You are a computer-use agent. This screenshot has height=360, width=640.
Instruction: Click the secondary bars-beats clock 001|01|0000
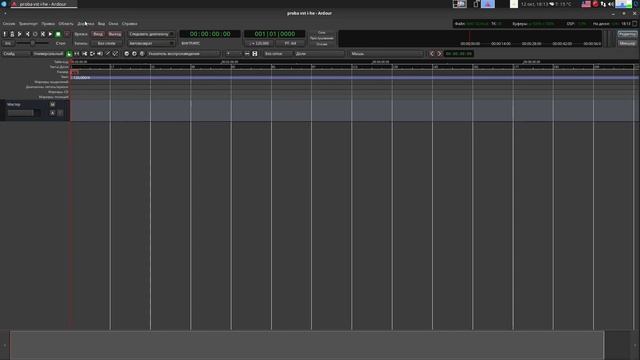click(x=274, y=34)
